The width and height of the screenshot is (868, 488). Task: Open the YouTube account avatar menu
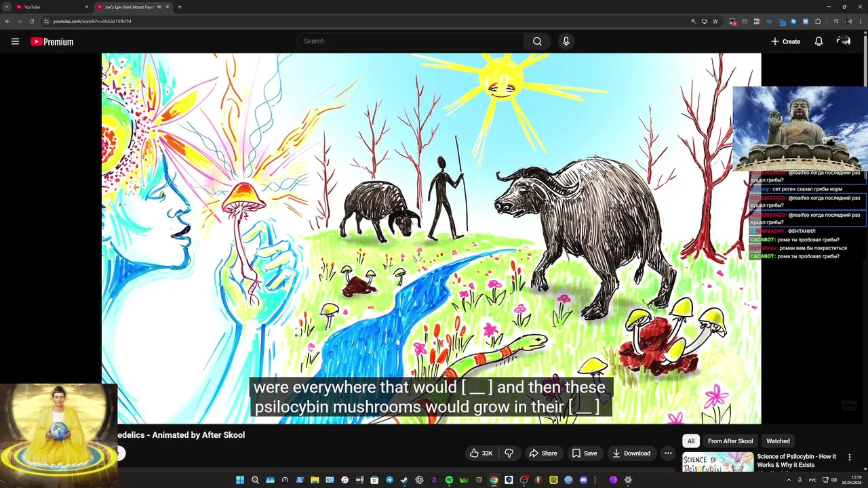844,41
